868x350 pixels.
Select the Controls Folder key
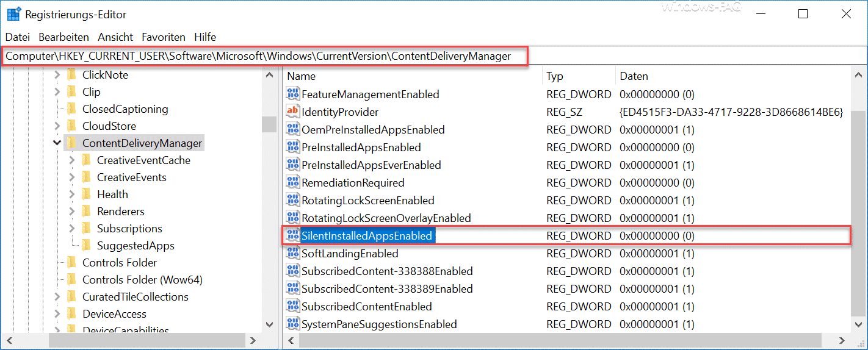coord(120,263)
